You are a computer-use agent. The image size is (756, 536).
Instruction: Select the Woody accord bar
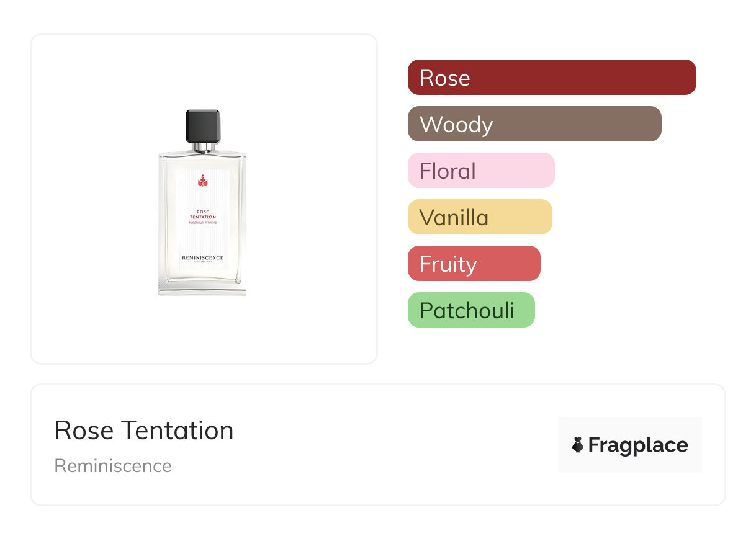coord(534,124)
